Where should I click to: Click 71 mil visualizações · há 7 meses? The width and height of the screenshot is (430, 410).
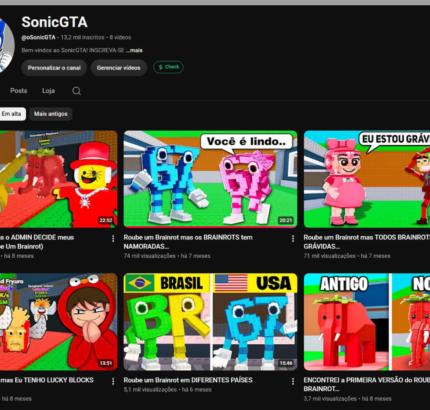[347, 256]
